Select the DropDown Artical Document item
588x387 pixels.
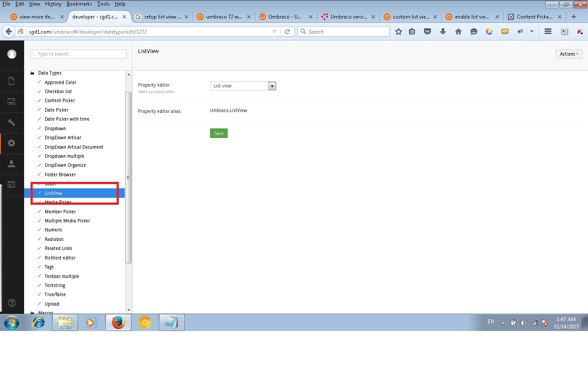[x=74, y=147]
